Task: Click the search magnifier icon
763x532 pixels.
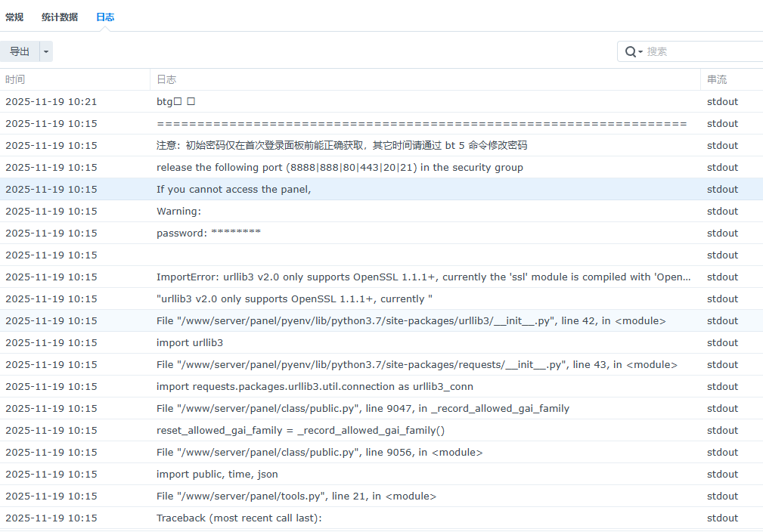Action: tap(631, 51)
